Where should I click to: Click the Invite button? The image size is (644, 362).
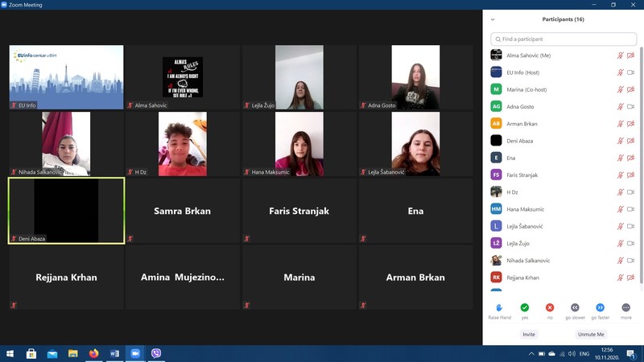[x=529, y=334]
